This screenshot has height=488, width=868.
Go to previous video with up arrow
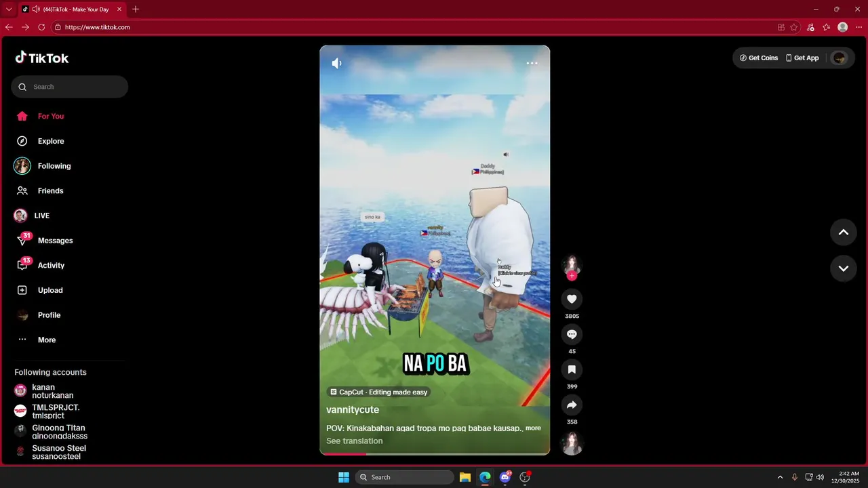pos(844,232)
